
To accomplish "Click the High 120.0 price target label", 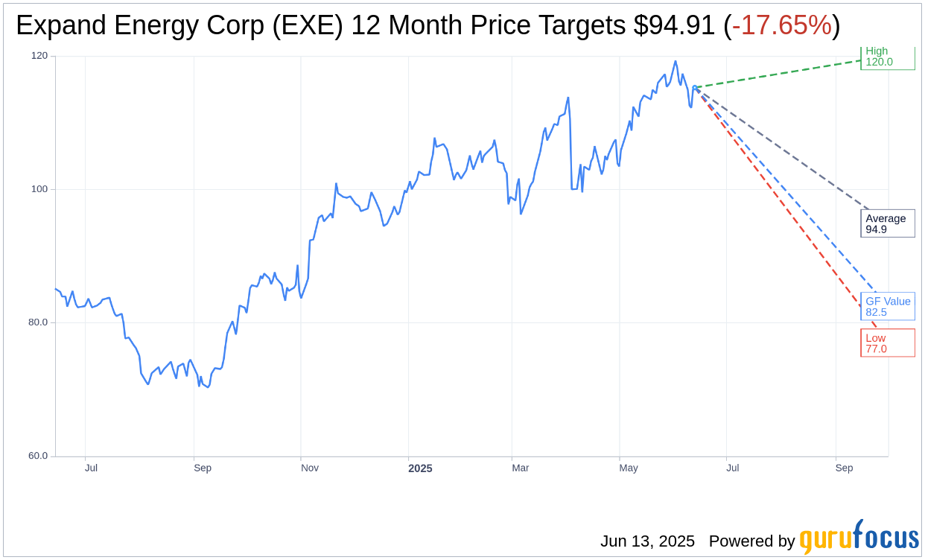I will point(888,57).
